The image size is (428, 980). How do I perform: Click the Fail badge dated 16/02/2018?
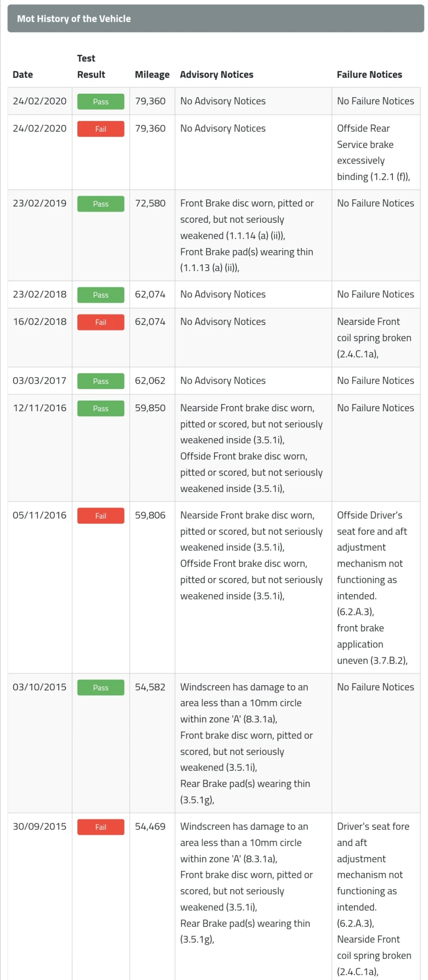[101, 322]
